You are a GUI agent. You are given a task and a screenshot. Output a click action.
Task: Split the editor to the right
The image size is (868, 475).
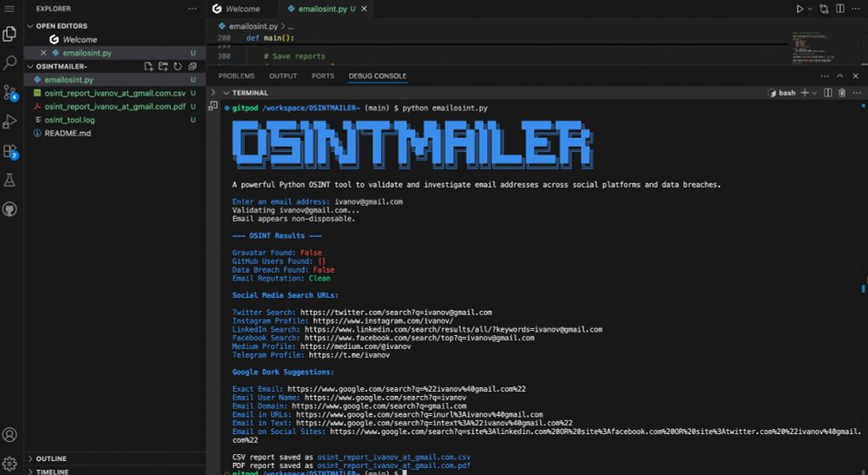pos(840,9)
